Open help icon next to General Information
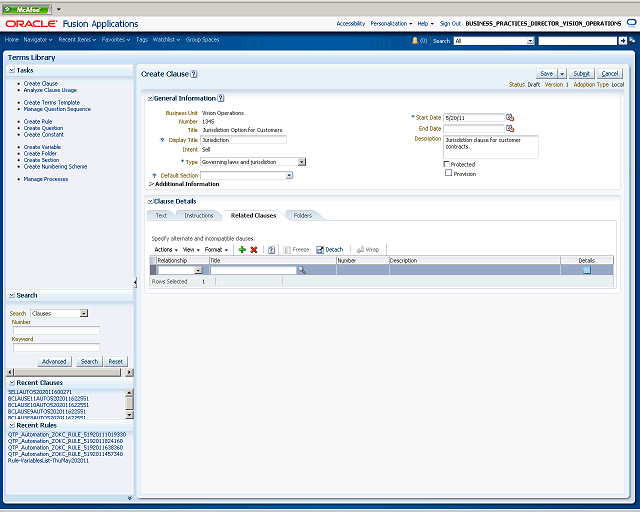 coord(221,98)
